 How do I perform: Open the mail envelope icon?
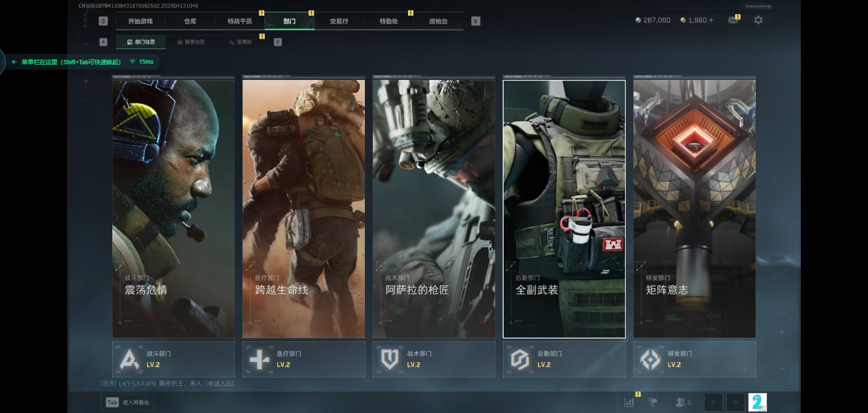point(733,20)
